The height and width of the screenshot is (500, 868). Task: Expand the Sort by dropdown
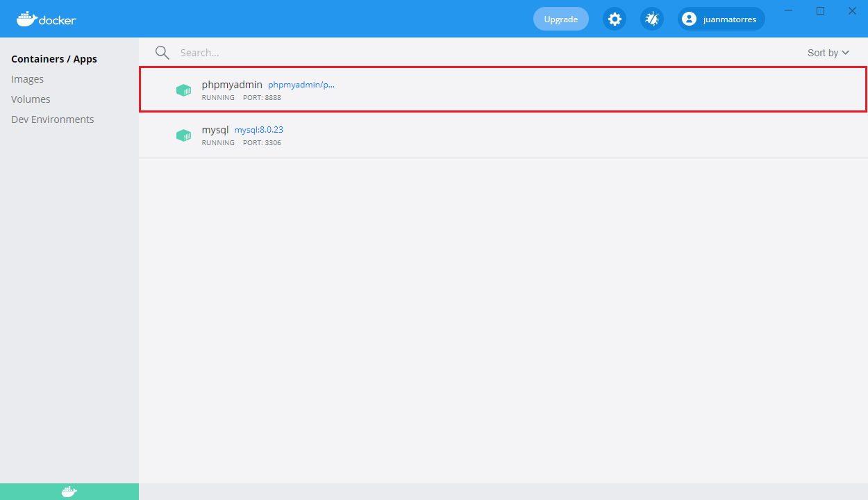828,53
